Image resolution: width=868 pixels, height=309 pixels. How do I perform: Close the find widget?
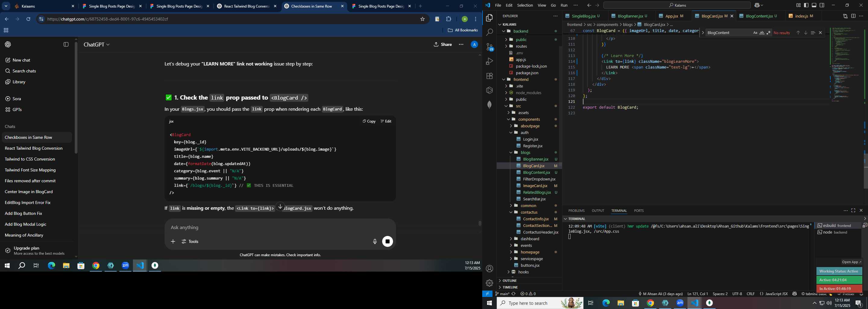tap(820, 33)
